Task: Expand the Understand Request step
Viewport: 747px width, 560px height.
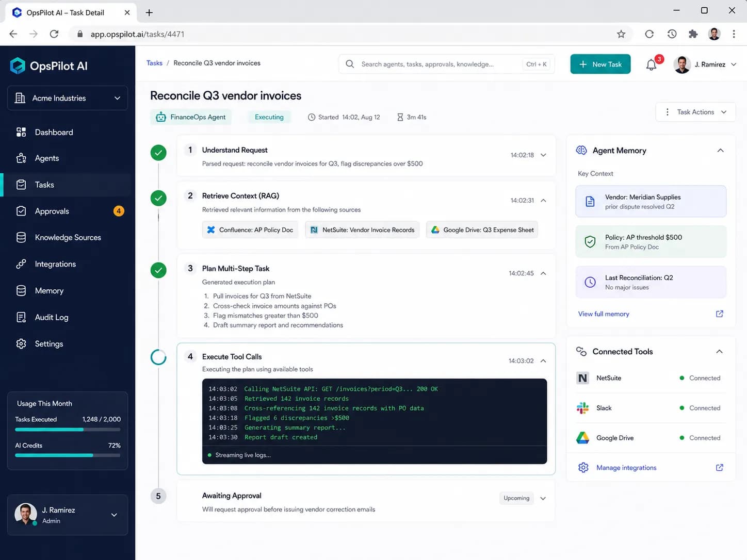Action: 543,155
